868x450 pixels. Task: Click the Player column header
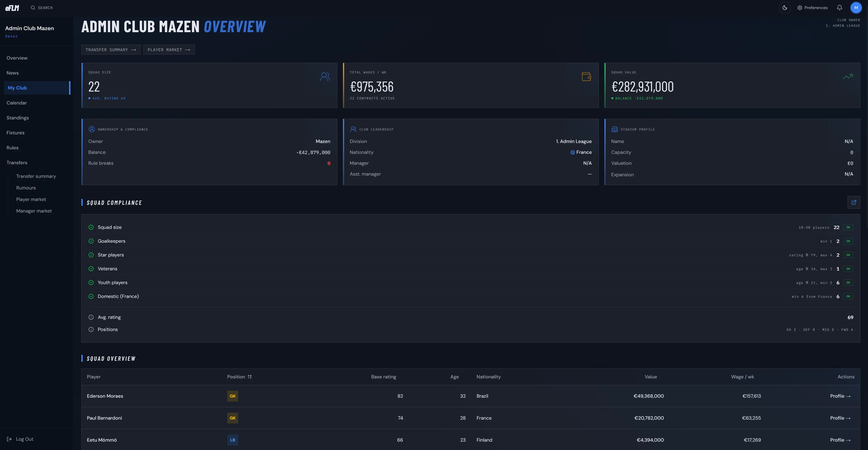point(94,377)
